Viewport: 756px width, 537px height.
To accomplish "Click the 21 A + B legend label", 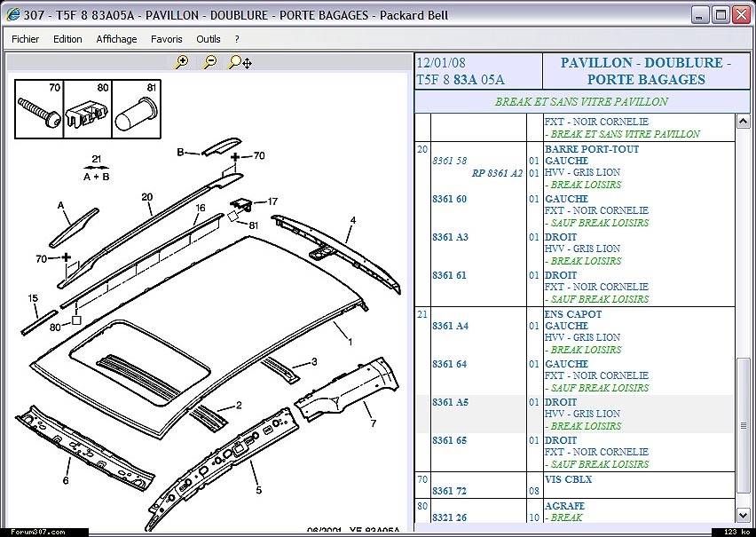I will pyautogui.click(x=97, y=168).
